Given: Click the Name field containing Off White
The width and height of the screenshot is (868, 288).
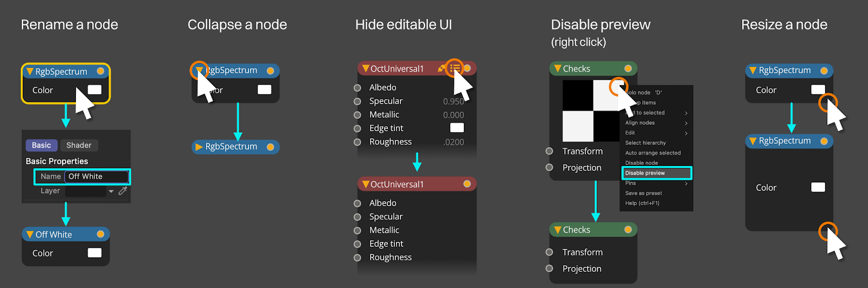Looking at the screenshot, I should click(97, 176).
